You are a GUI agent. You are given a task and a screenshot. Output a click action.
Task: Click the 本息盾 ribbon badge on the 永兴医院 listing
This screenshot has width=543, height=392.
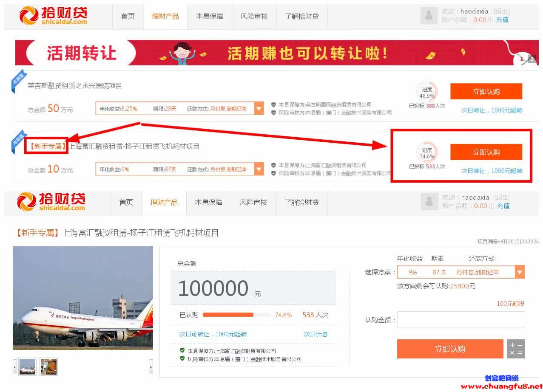(19, 81)
